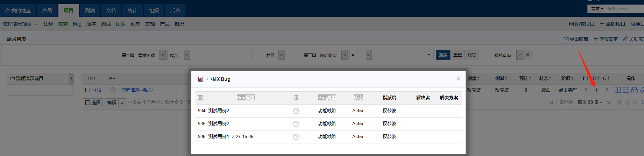Clear search with the X icon
The height and width of the screenshot is (156, 644).
coord(528,55)
